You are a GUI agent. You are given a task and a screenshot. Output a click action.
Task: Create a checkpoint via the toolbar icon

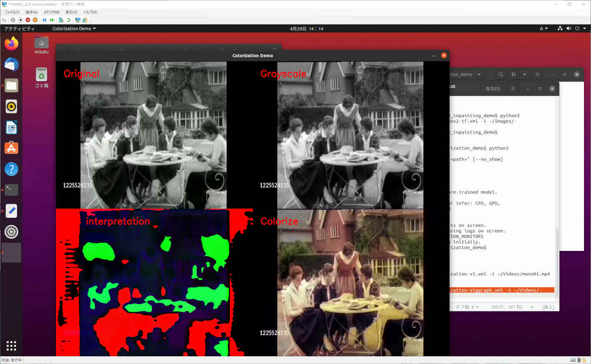point(61,20)
